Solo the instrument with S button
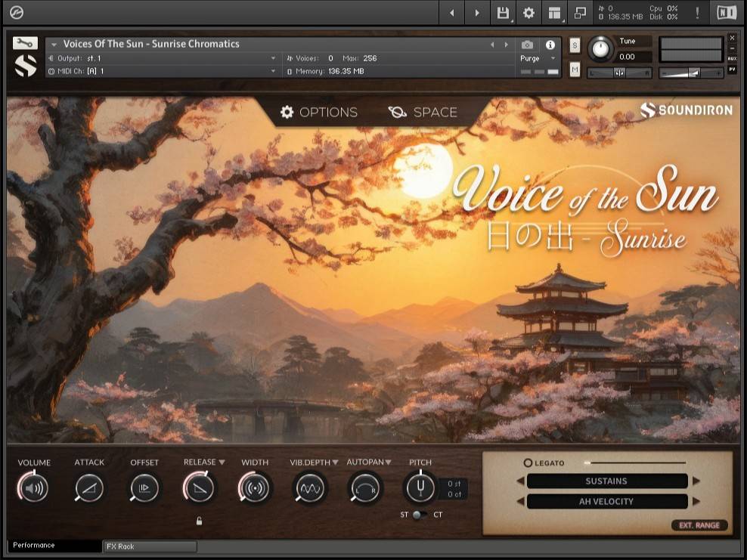The image size is (747, 560). click(575, 45)
